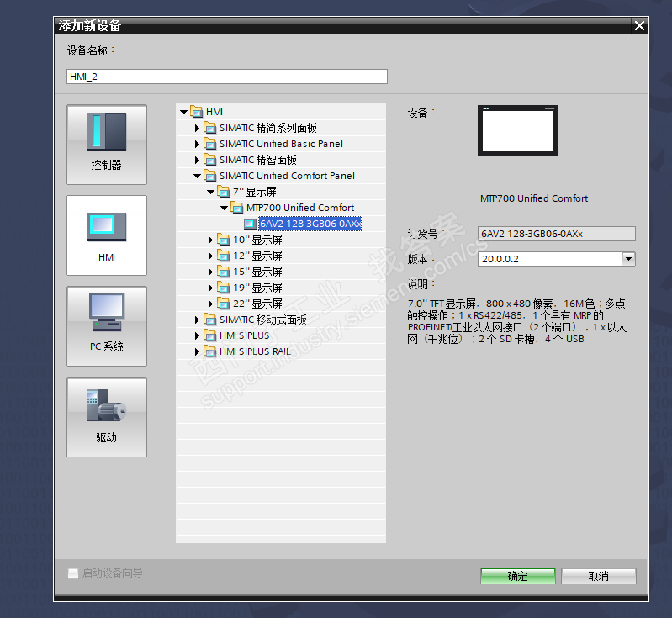Viewport: 672px width, 618px height.
Task: Collapse the MTP700 Unified Comfort node
Action: pyautogui.click(x=225, y=209)
